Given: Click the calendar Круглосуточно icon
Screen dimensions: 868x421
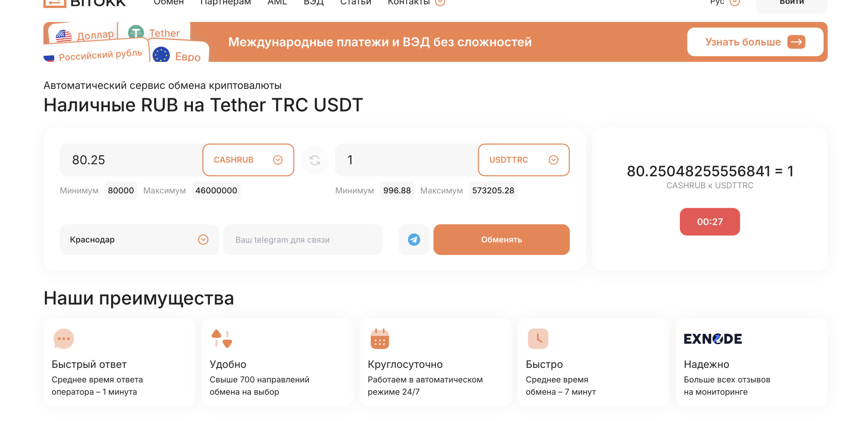Looking at the screenshot, I should tap(380, 339).
